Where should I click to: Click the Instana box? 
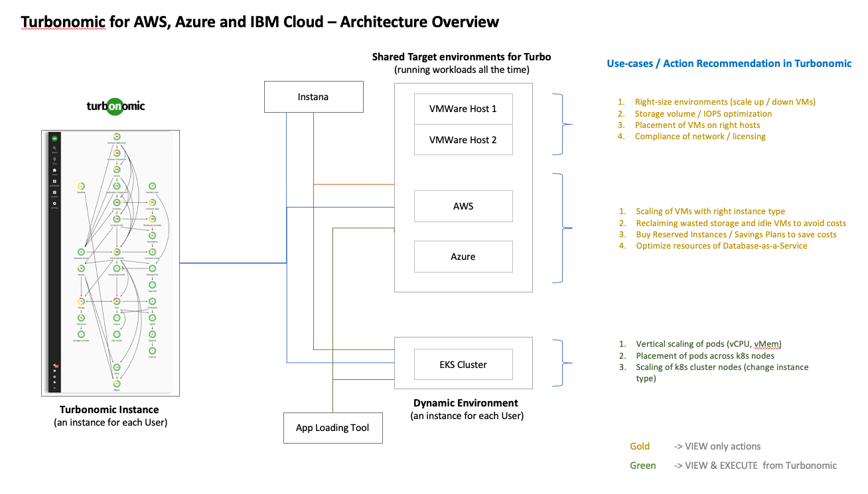314,97
